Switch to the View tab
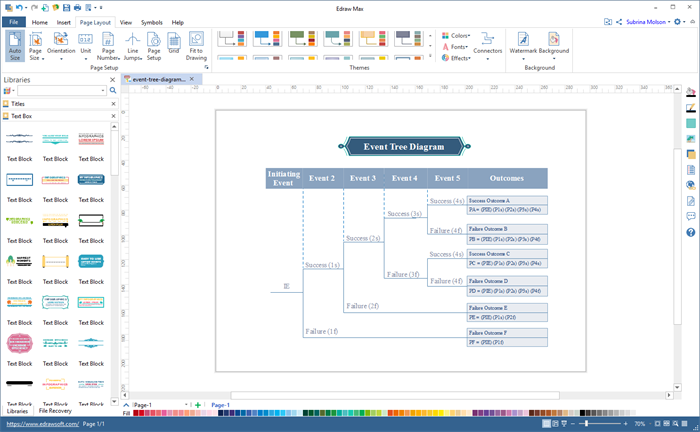This screenshot has width=700, height=432. click(126, 22)
